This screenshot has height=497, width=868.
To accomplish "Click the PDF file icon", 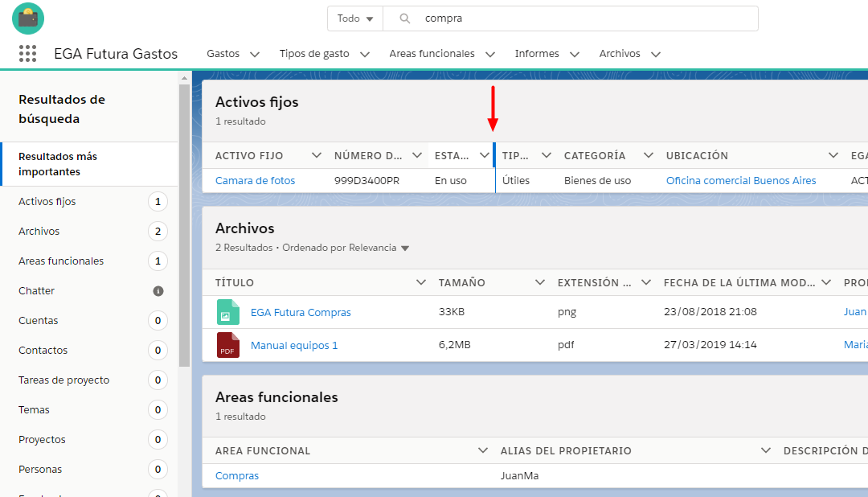I will 228,345.
